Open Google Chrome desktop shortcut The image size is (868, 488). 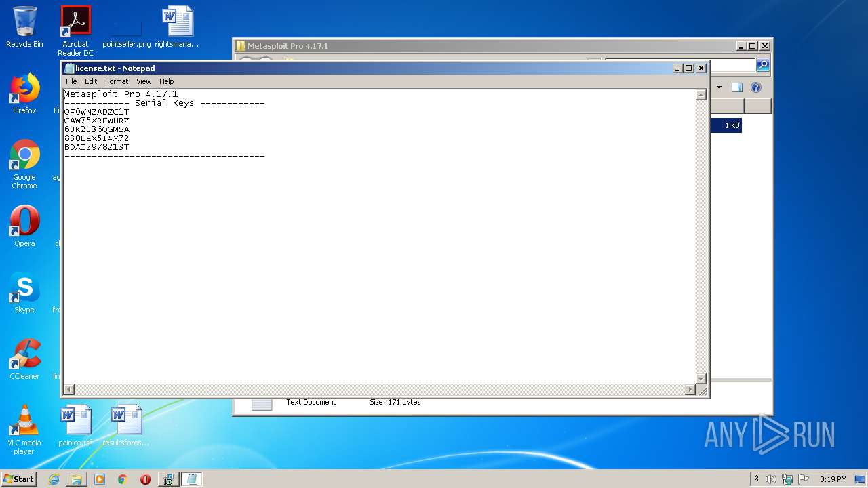24,164
